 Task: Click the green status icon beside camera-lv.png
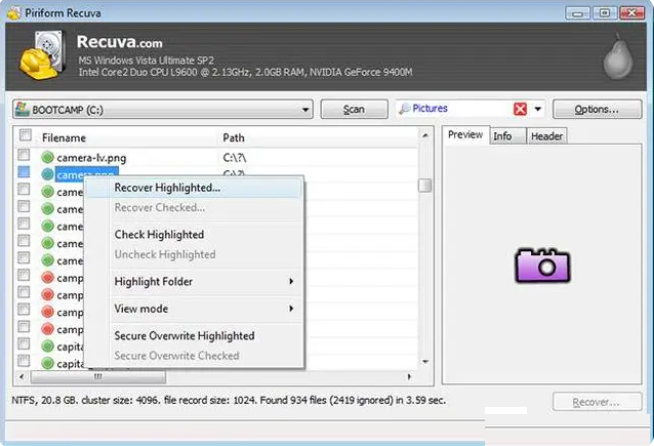click(48, 157)
